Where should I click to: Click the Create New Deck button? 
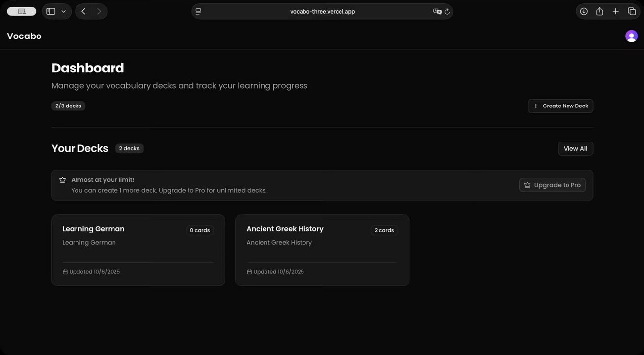tap(560, 106)
